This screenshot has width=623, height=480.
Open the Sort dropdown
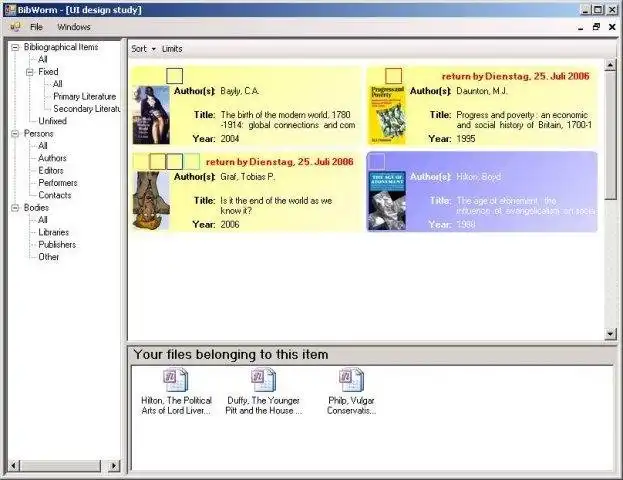pyautogui.click(x=143, y=49)
